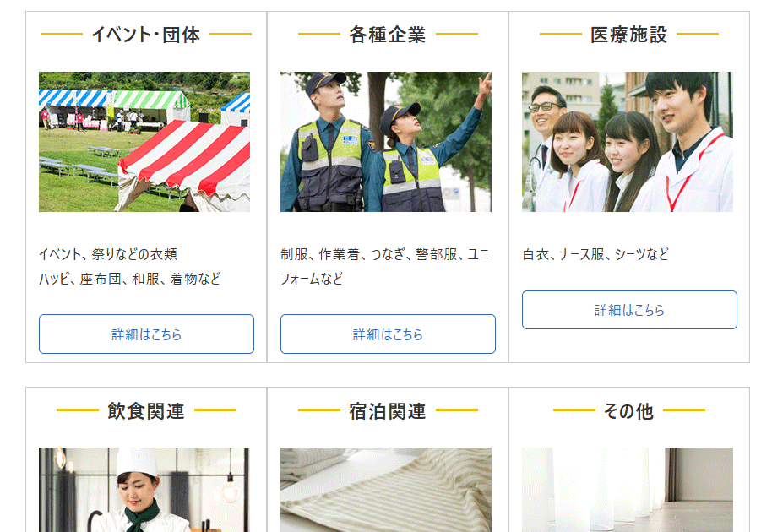Viewport: 772px width, 532px height.
Task: Click the 詳細はこちら button under イベント・団体
Action: click(146, 334)
